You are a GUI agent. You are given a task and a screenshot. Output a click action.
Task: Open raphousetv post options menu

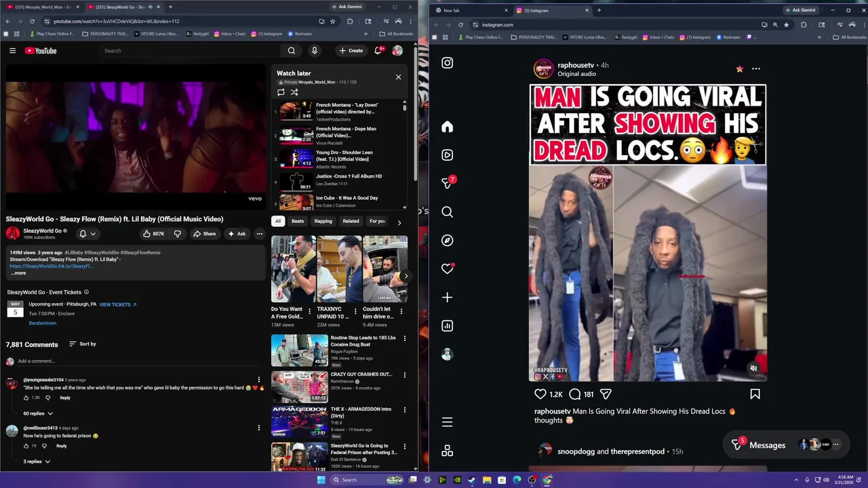pyautogui.click(x=756, y=68)
